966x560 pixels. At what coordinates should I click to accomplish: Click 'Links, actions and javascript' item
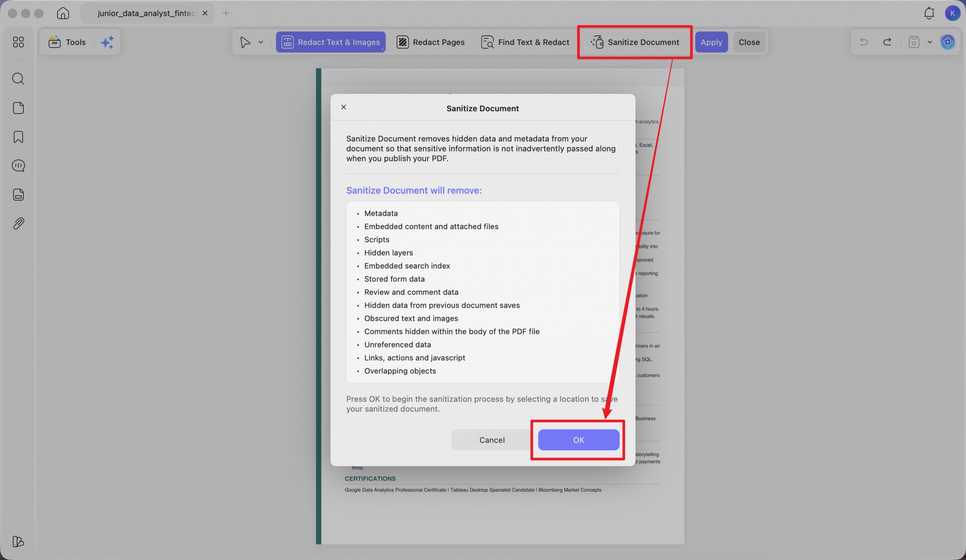414,358
